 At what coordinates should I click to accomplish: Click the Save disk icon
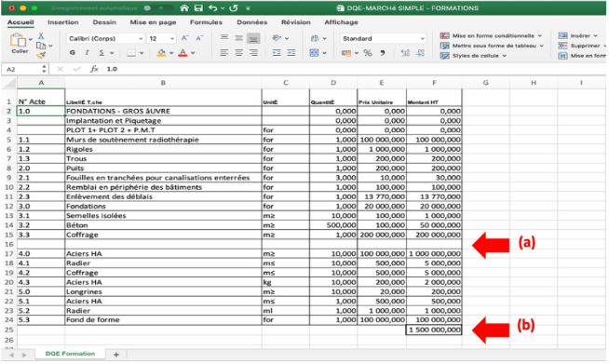(x=198, y=7)
